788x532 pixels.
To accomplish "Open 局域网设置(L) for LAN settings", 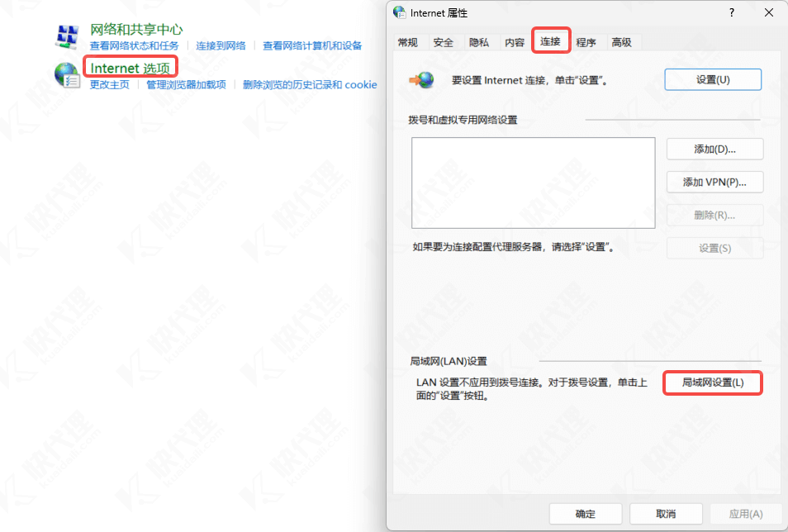I will (713, 382).
